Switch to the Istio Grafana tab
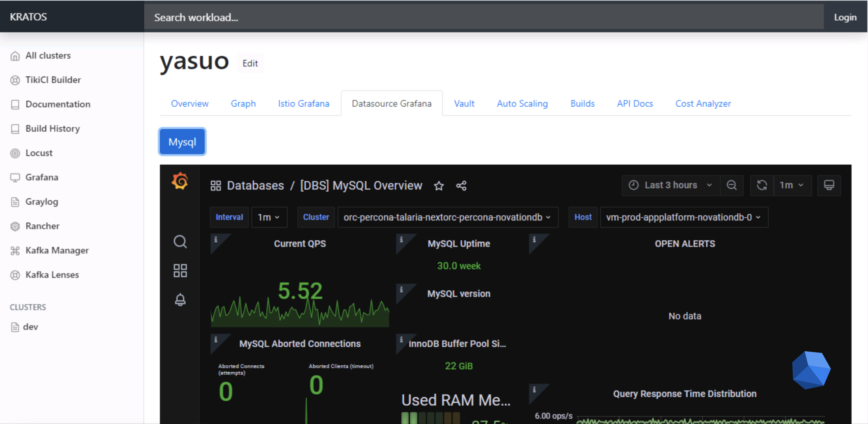This screenshot has height=424, width=868. tap(303, 103)
